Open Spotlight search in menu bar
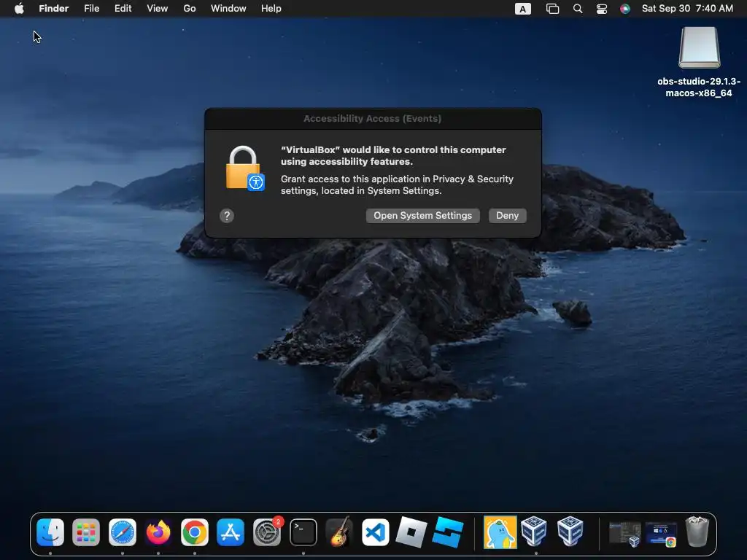This screenshot has height=560, width=747. (x=578, y=9)
